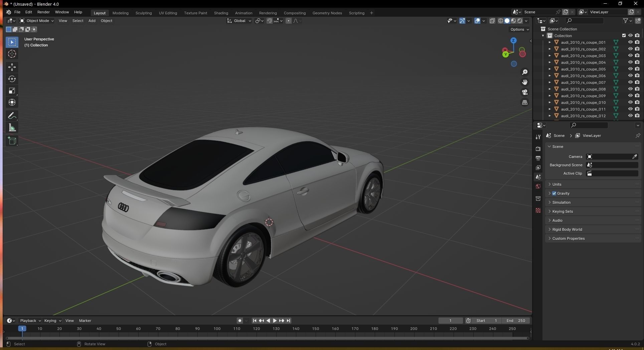The width and height of the screenshot is (644, 350).
Task: Select the Cursor tool in toolbar
Action: (12, 54)
